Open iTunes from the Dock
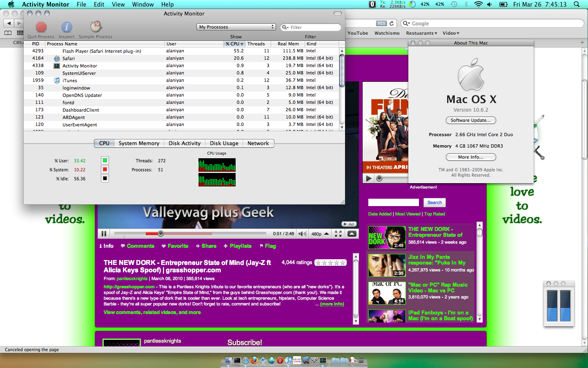 (x=289, y=360)
